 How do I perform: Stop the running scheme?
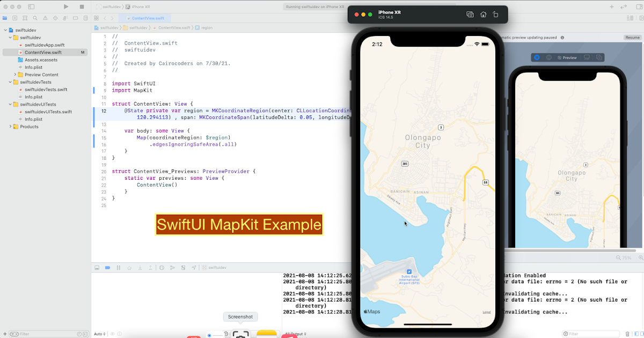81,6
